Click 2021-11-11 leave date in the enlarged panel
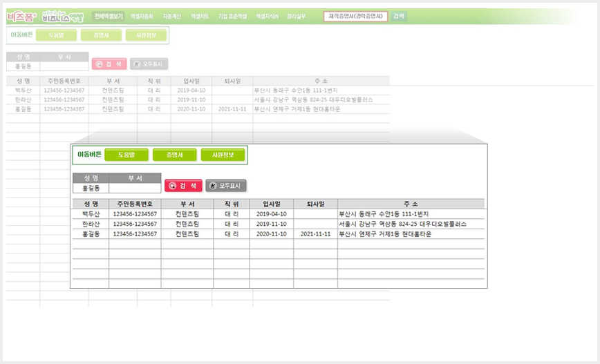 (315, 234)
